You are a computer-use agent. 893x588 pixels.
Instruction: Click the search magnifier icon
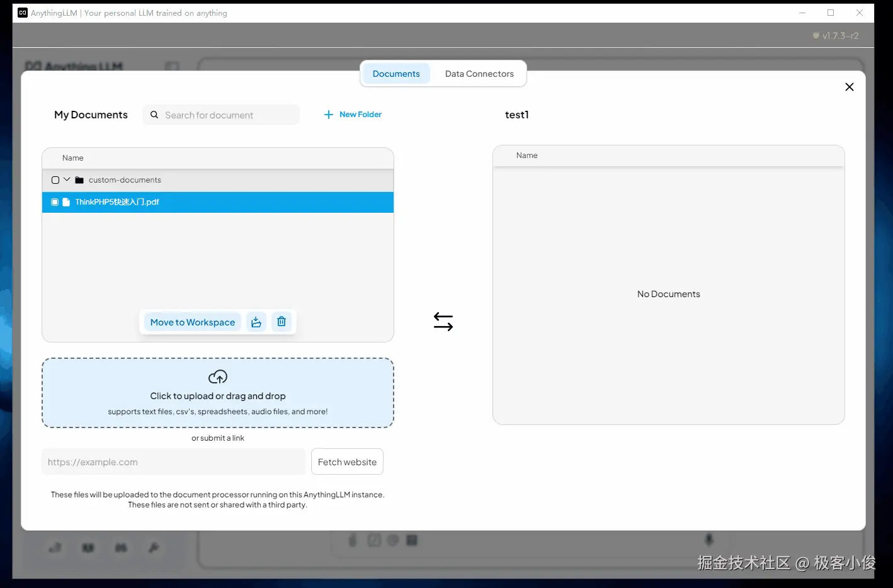click(154, 115)
